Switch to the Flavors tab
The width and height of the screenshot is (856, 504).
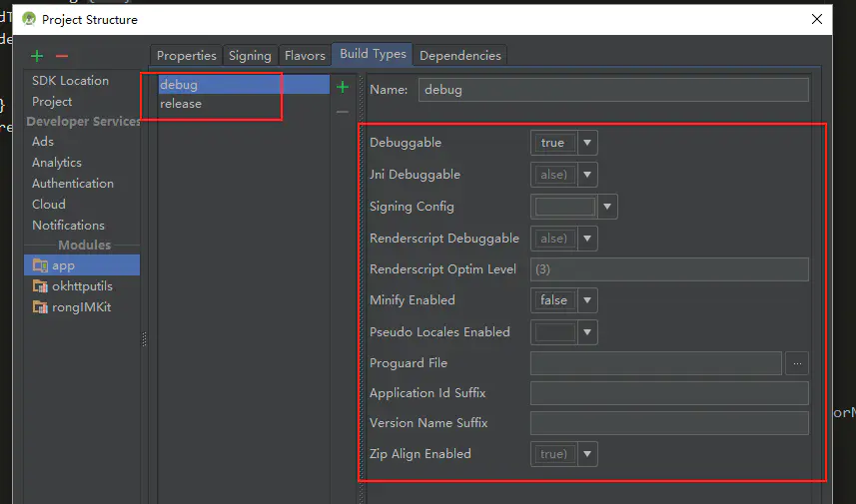point(305,56)
